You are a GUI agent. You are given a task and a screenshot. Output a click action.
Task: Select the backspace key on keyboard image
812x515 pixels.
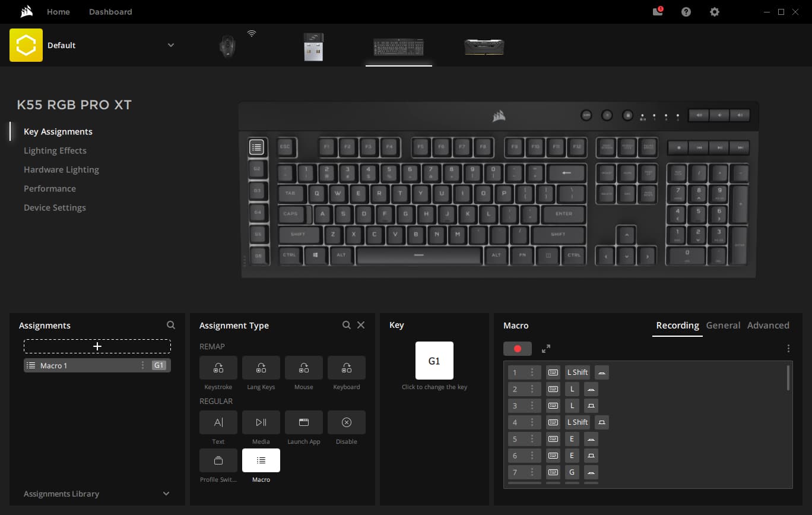pyautogui.click(x=566, y=173)
